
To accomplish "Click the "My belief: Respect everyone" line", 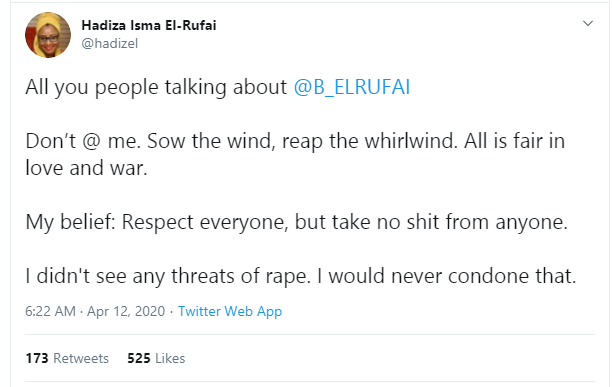I will (297, 222).
